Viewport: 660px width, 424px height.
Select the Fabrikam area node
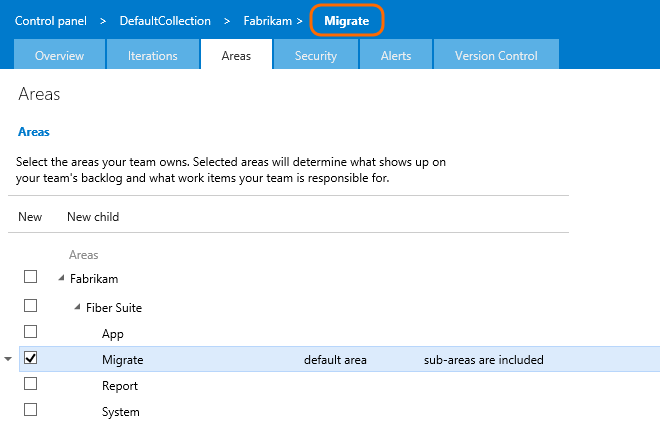(94, 279)
